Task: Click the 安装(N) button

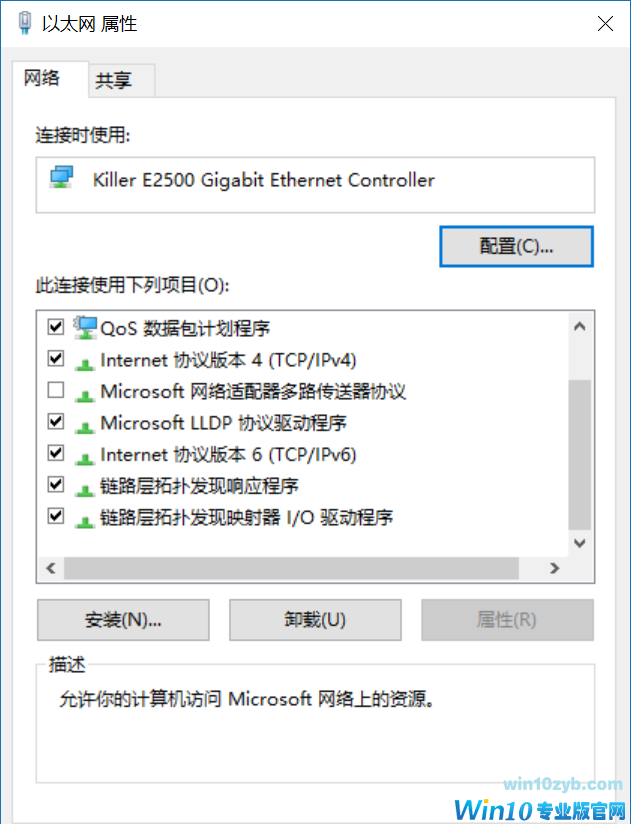Action: [122, 620]
